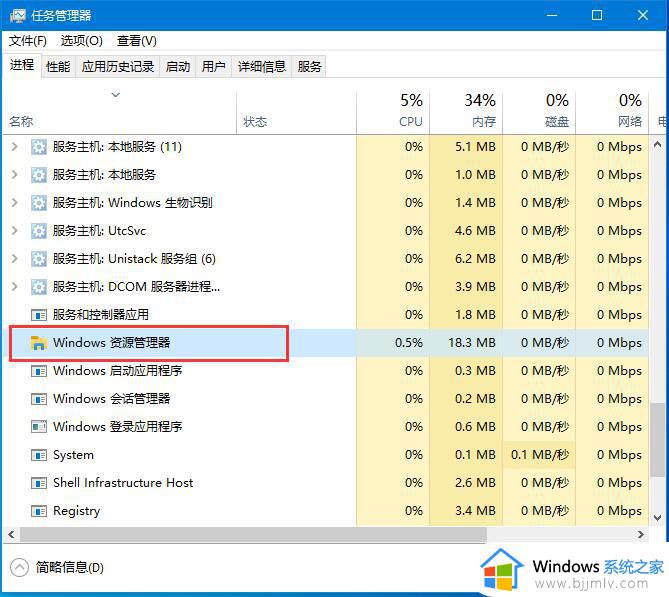Expand 服务主机: Windows 生物识别 row
Screen dimensions: 669x597
click(x=15, y=203)
